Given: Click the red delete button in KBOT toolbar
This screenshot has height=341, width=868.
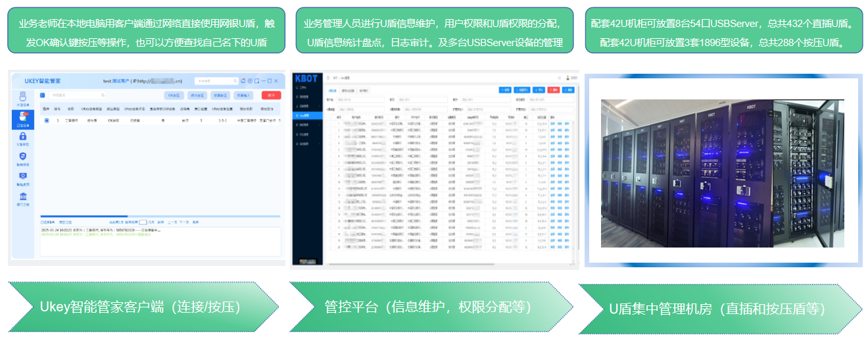Looking at the screenshot, I should click(552, 90).
